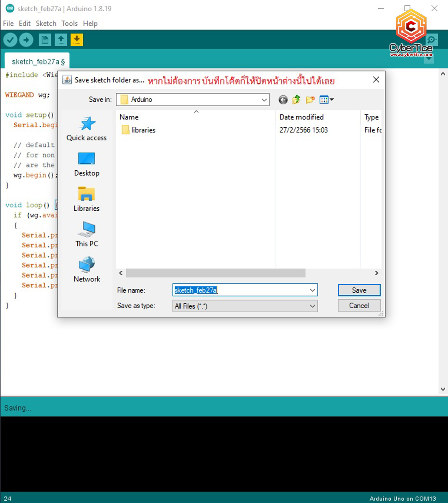Open the File menu

8,23
